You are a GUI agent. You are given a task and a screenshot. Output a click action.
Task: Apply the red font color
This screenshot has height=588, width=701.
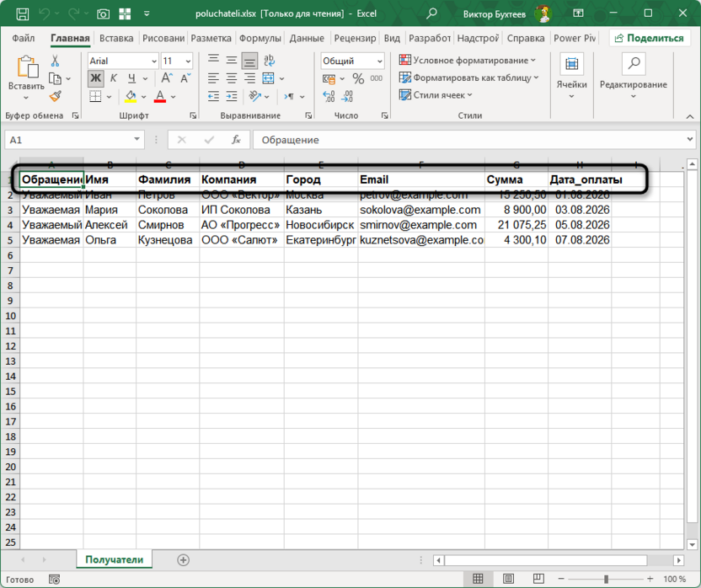tap(159, 96)
